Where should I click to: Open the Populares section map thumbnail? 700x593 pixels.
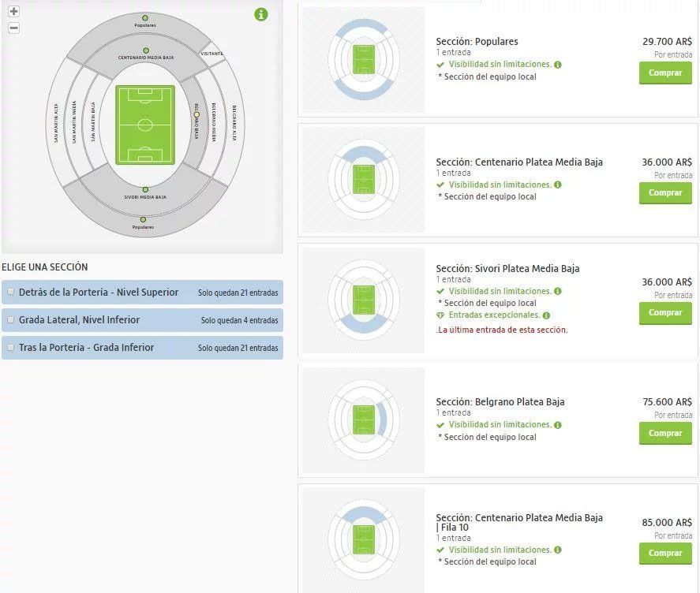[363, 60]
